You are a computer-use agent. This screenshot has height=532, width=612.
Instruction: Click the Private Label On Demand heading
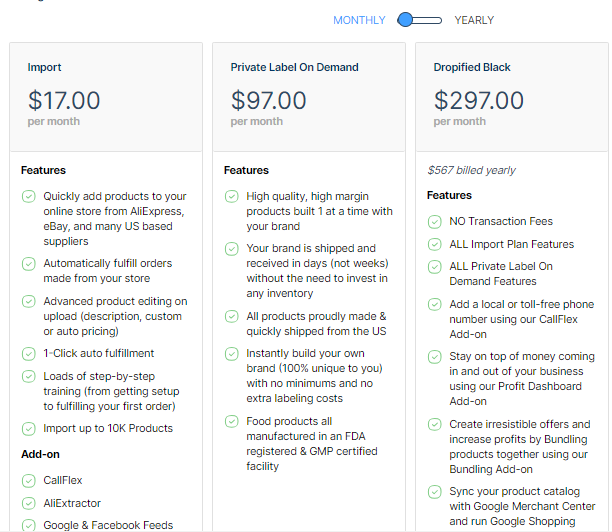point(294,68)
